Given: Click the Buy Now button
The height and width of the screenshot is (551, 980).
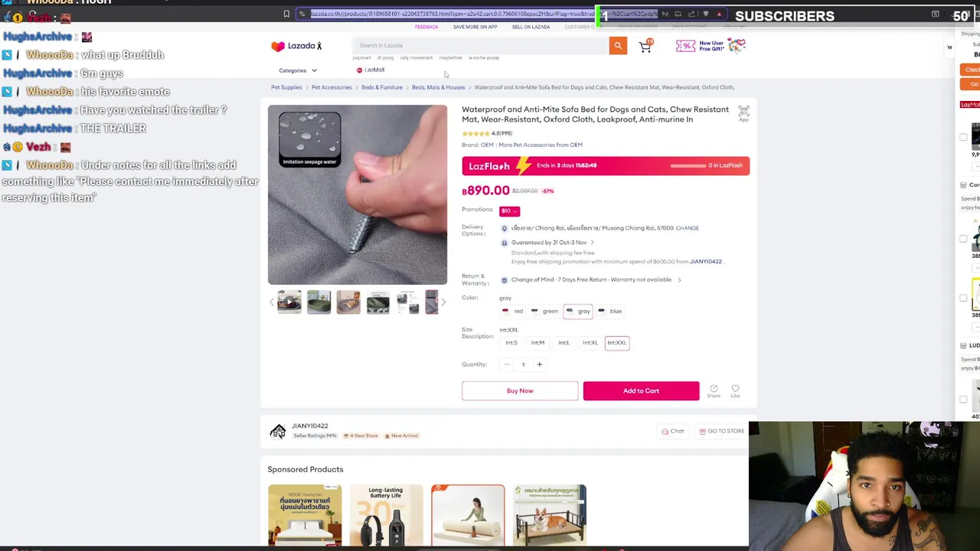Looking at the screenshot, I should (x=520, y=391).
